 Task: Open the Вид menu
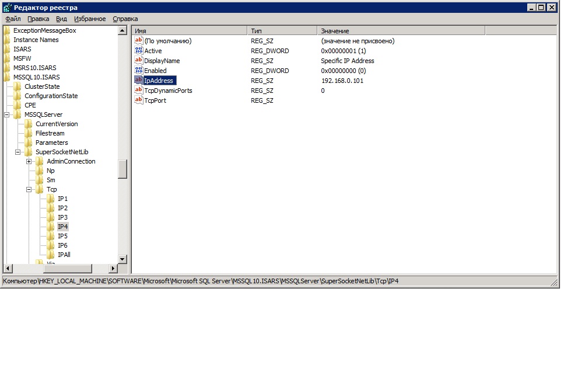coord(61,19)
